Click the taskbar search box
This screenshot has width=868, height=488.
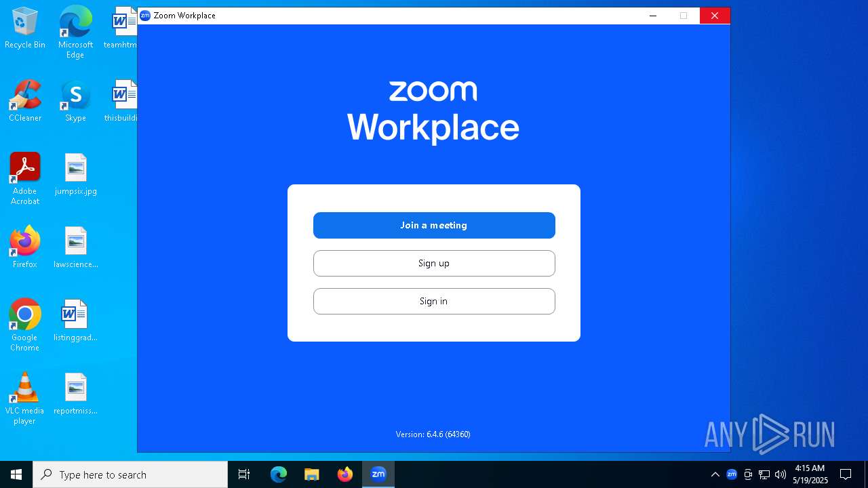(x=130, y=474)
